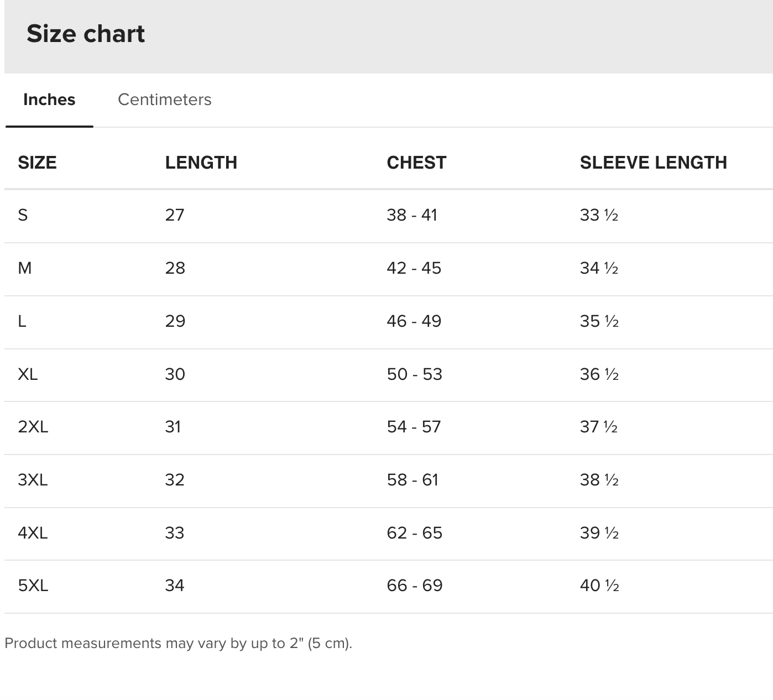Viewport: 773px width, 700px height.
Task: Select the S size row label
Action: 23,215
